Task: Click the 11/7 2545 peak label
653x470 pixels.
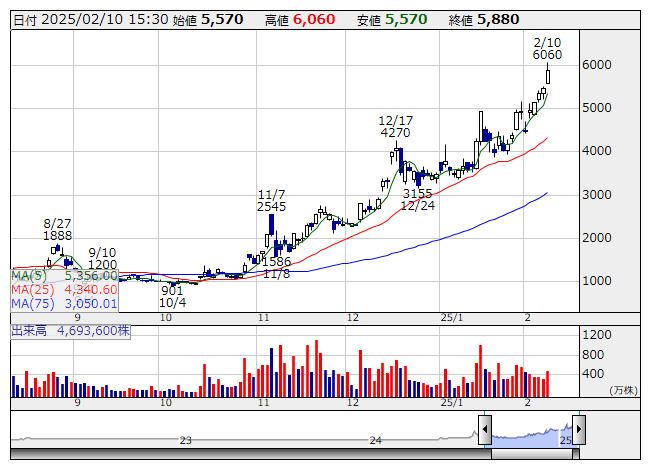Action: click(x=272, y=201)
